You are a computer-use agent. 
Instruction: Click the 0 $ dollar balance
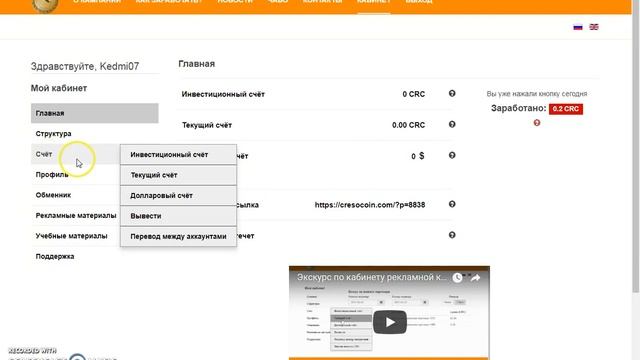(x=418, y=156)
